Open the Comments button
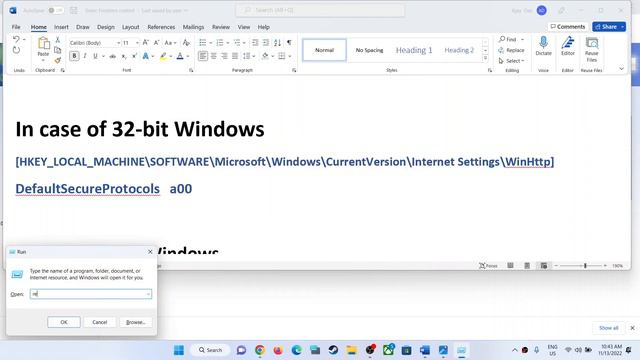Screen dimensions: 640x360 tap(567, 27)
